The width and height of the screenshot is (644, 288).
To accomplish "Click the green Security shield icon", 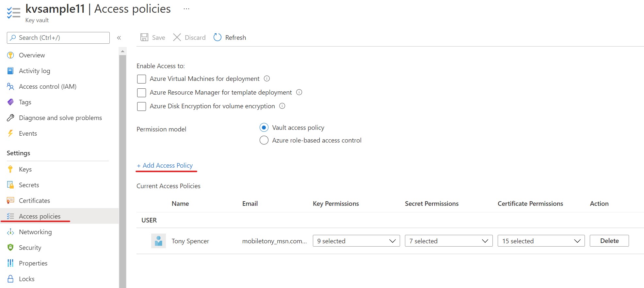I will (x=10, y=248).
